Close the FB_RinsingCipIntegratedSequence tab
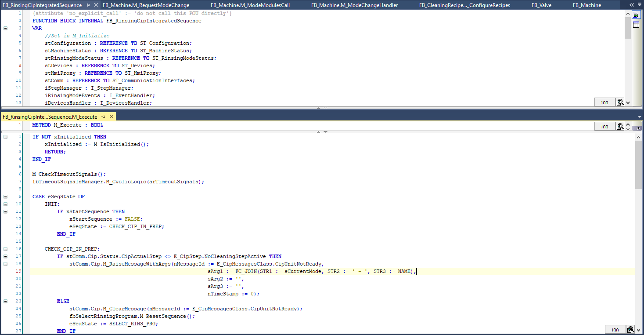 (x=96, y=5)
